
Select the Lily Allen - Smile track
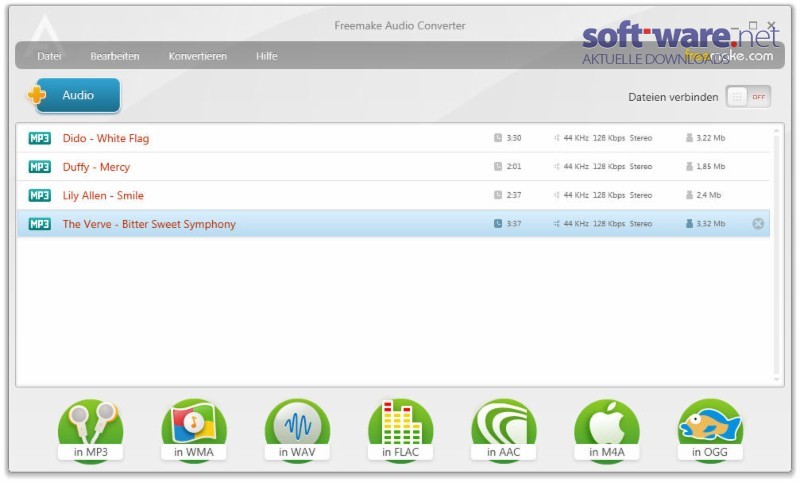click(393, 195)
